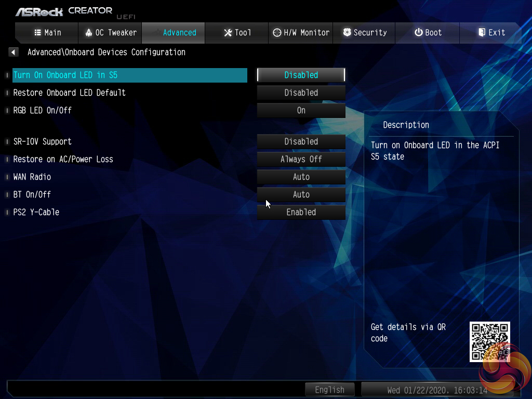Click the H/W Monitor gauge icon

click(x=277, y=33)
